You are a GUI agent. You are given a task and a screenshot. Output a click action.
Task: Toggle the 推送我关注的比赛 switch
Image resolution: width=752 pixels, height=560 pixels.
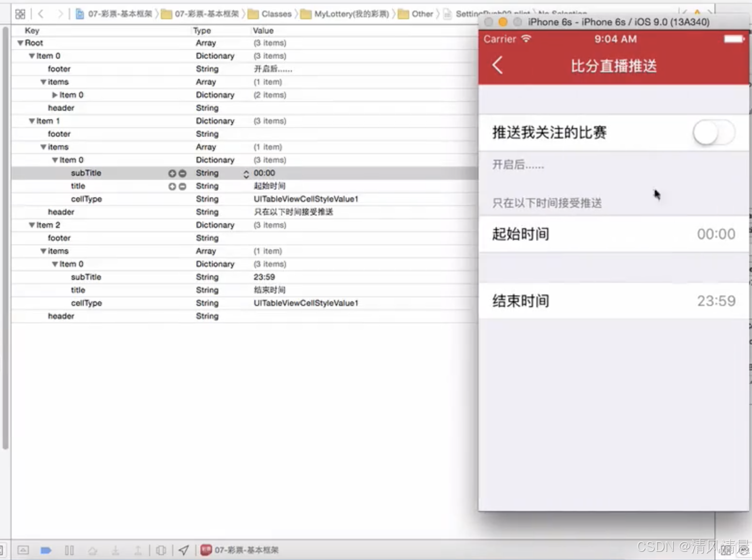pos(714,132)
